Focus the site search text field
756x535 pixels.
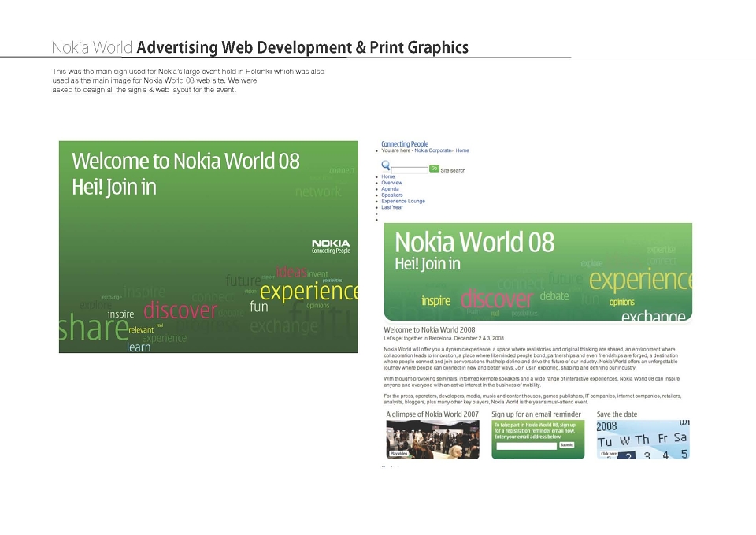[x=409, y=170]
